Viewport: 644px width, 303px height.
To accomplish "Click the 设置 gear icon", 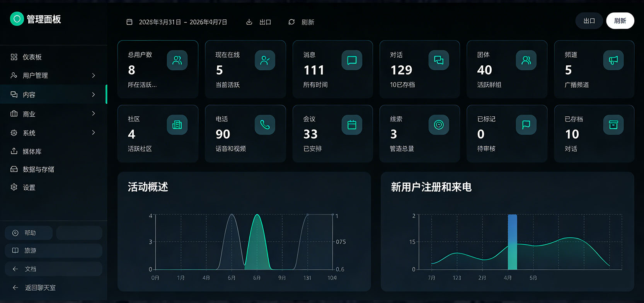I will point(14,187).
